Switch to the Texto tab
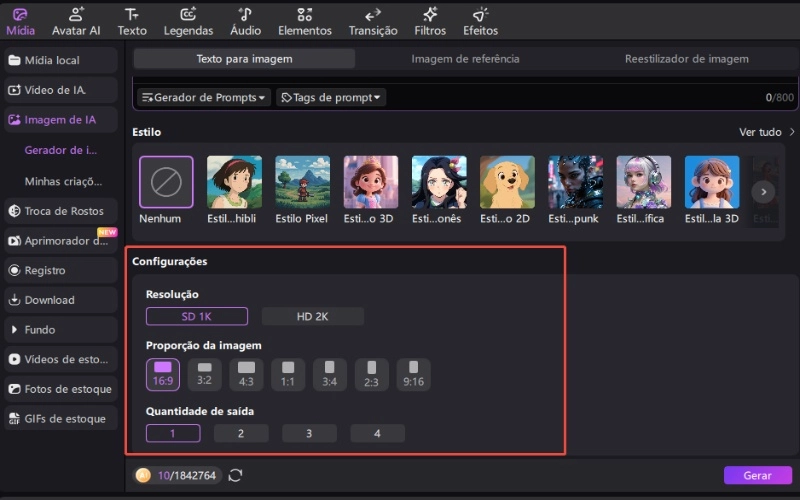Image resolution: width=800 pixels, height=500 pixels. [x=132, y=22]
